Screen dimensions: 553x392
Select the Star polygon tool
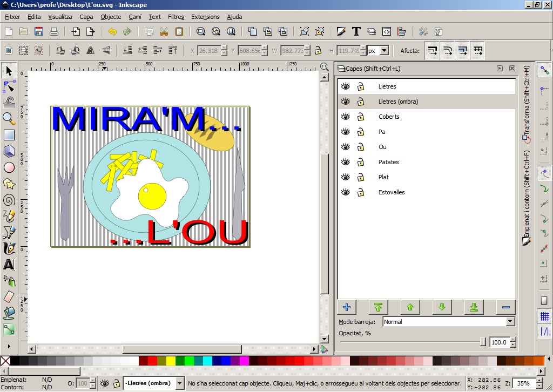9,184
